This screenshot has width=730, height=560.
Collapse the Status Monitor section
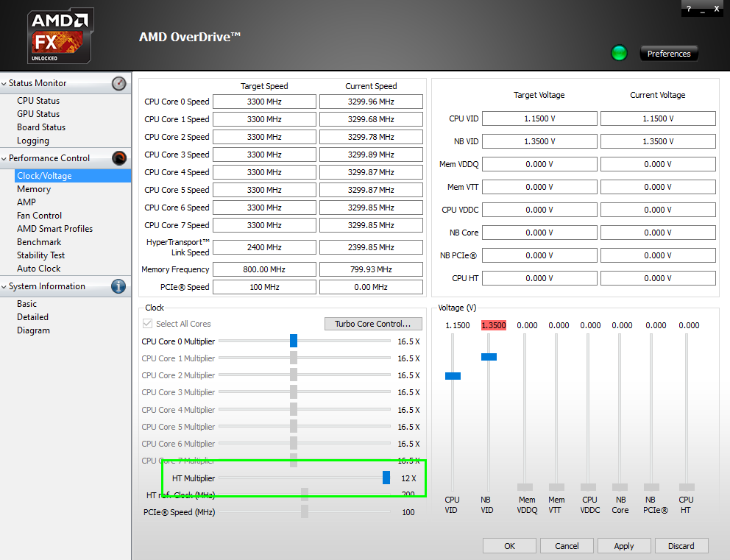pyautogui.click(x=4, y=84)
